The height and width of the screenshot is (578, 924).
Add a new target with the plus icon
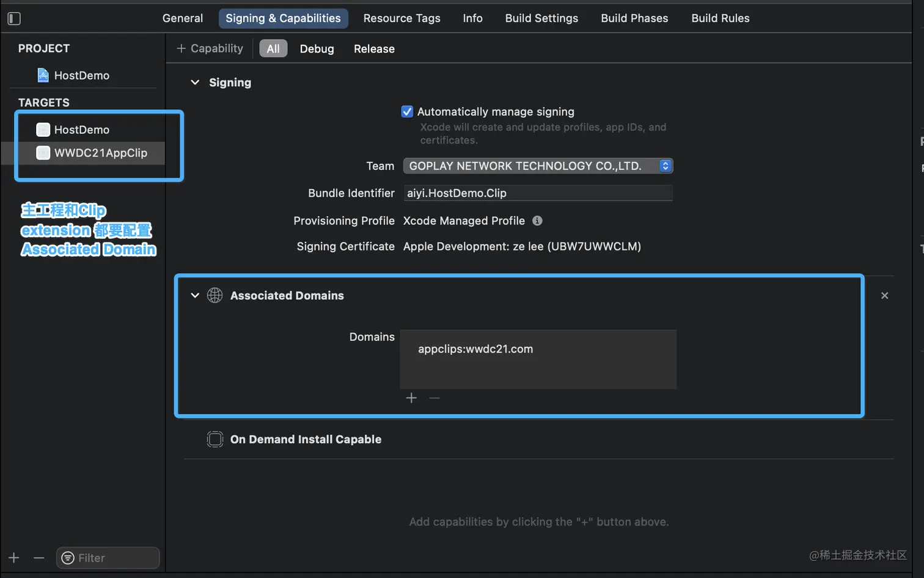tap(14, 558)
